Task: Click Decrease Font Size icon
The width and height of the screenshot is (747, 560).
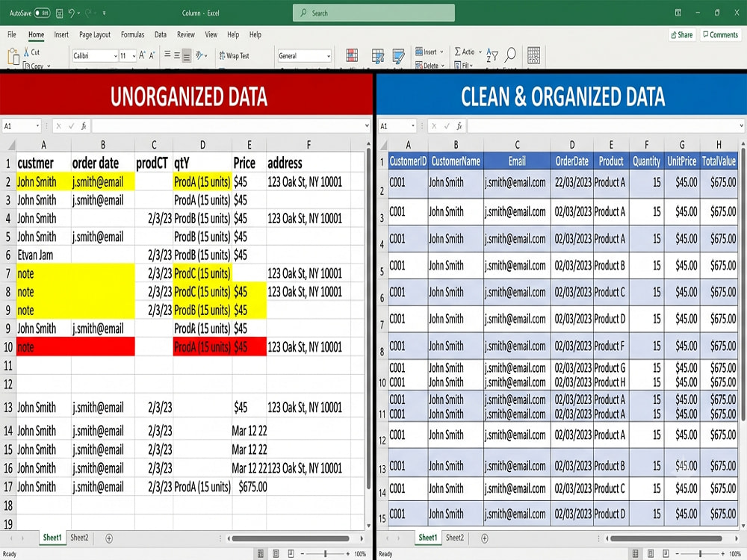Action: click(x=152, y=56)
